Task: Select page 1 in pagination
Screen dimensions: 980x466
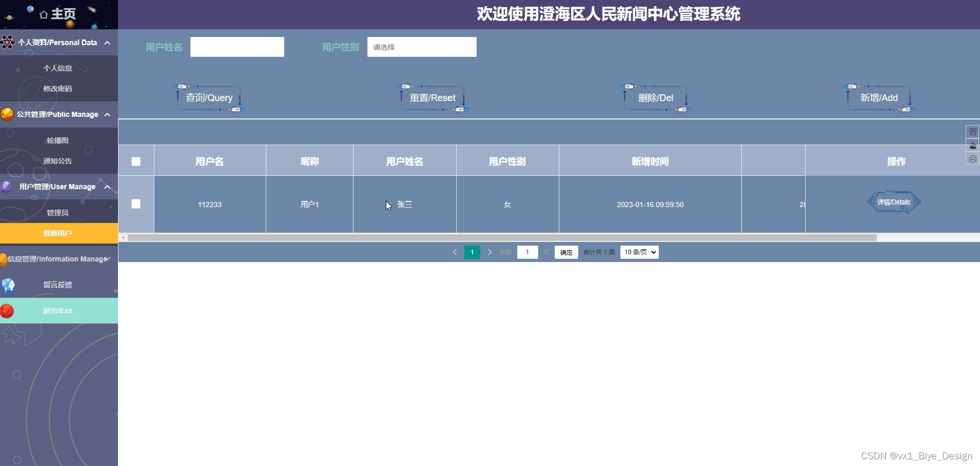Action: [x=472, y=252]
